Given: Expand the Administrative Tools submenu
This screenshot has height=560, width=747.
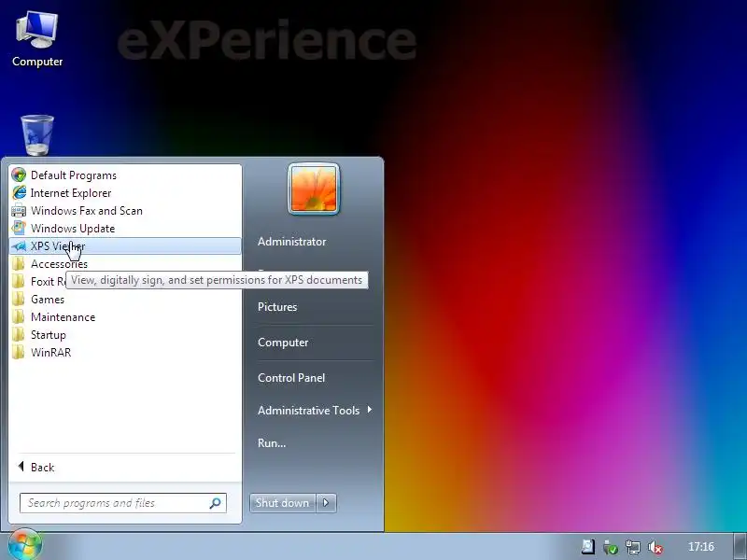Looking at the screenshot, I should pos(315,410).
